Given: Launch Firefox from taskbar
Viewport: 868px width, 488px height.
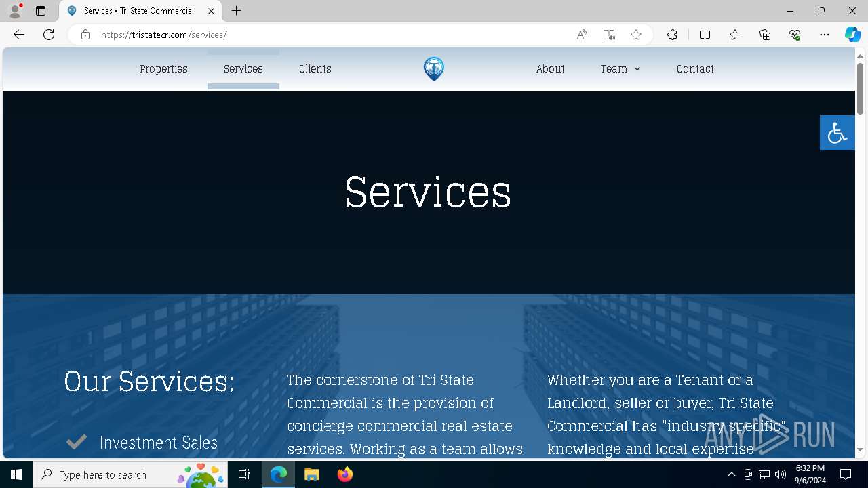Looking at the screenshot, I should coord(344,474).
